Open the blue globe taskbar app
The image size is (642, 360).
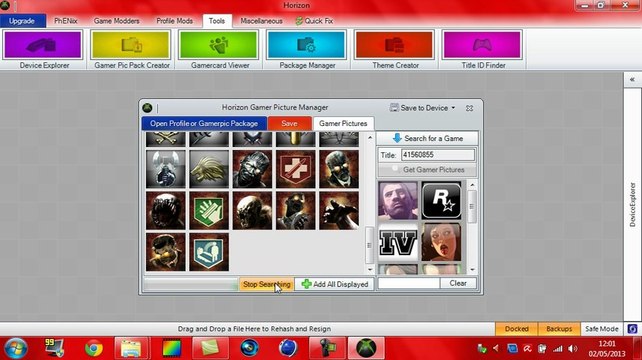tap(288, 349)
